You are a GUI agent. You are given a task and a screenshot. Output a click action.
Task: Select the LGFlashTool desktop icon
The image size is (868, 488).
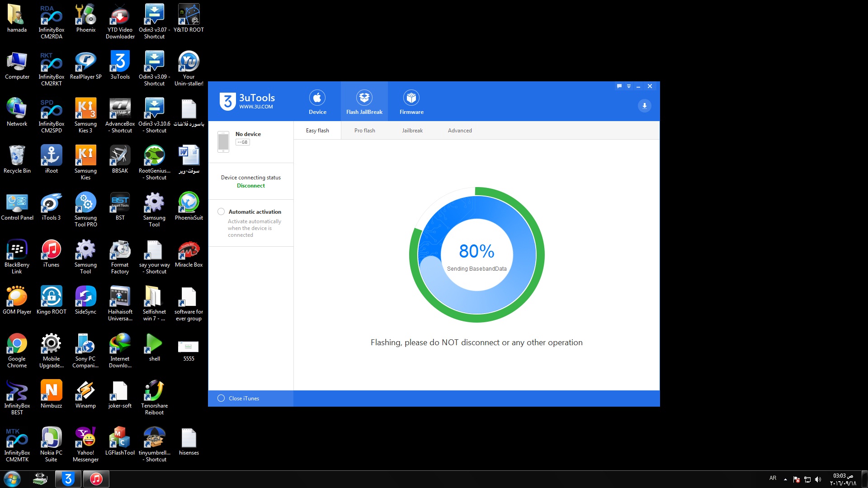click(120, 441)
